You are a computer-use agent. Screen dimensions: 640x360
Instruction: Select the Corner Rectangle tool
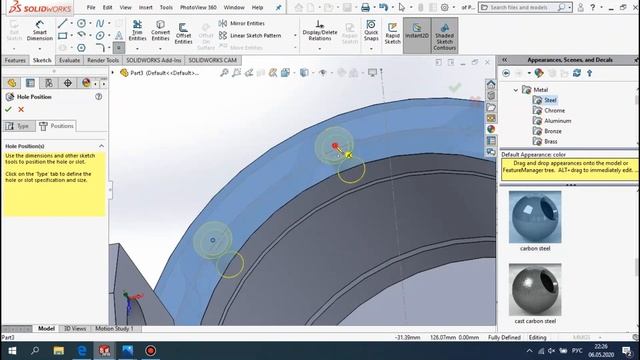point(62,36)
